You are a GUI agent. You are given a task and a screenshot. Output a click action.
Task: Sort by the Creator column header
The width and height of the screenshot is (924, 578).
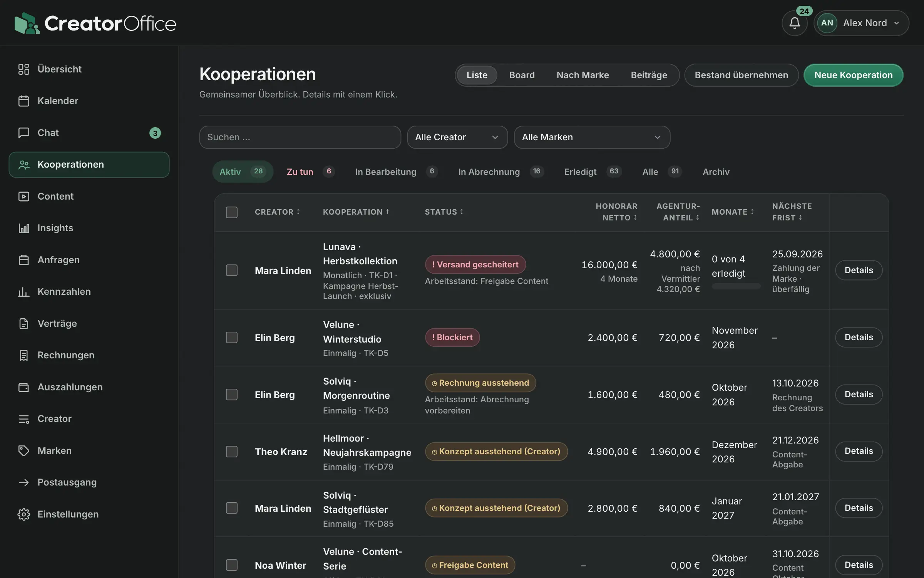(x=277, y=212)
